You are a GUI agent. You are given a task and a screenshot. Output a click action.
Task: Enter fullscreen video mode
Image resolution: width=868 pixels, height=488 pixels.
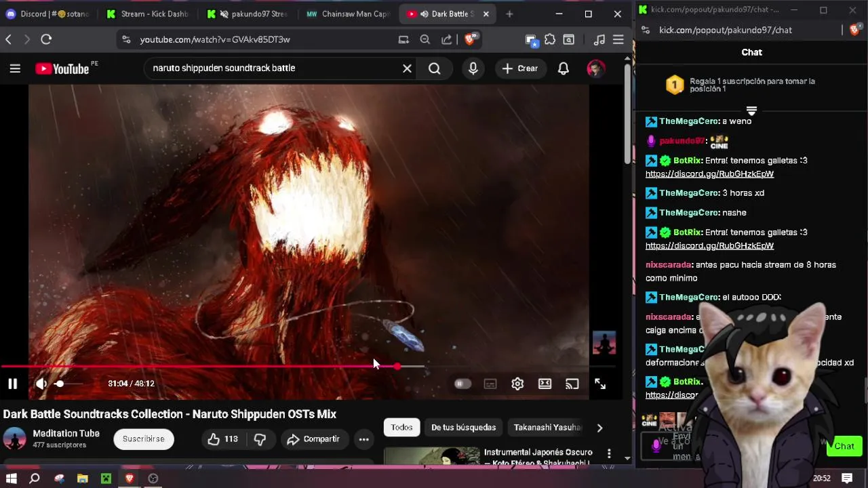click(x=600, y=384)
